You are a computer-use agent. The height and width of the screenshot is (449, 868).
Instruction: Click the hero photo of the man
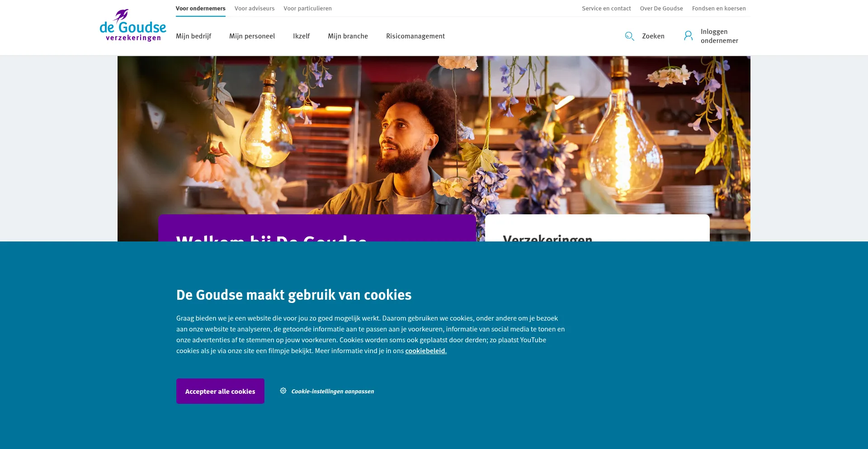tap(434, 136)
